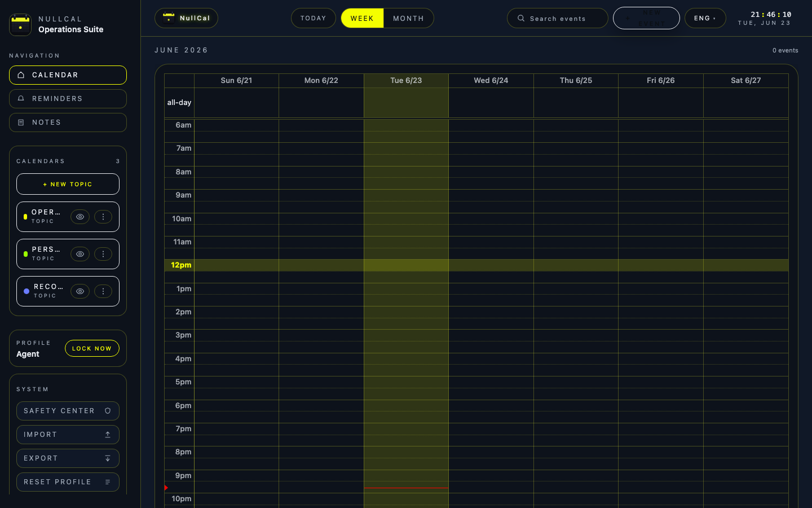
Task: Select the Tue 6/23 column header
Action: point(406,81)
